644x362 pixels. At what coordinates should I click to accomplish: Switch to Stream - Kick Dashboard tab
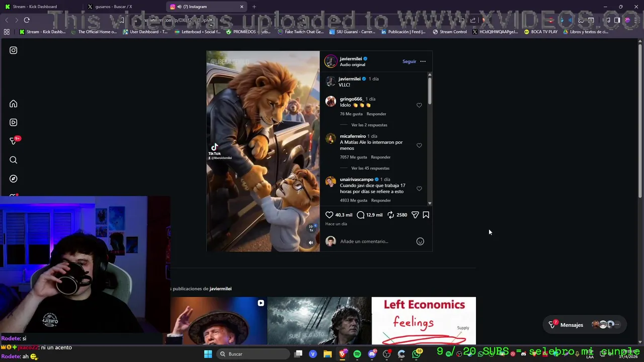(40, 7)
